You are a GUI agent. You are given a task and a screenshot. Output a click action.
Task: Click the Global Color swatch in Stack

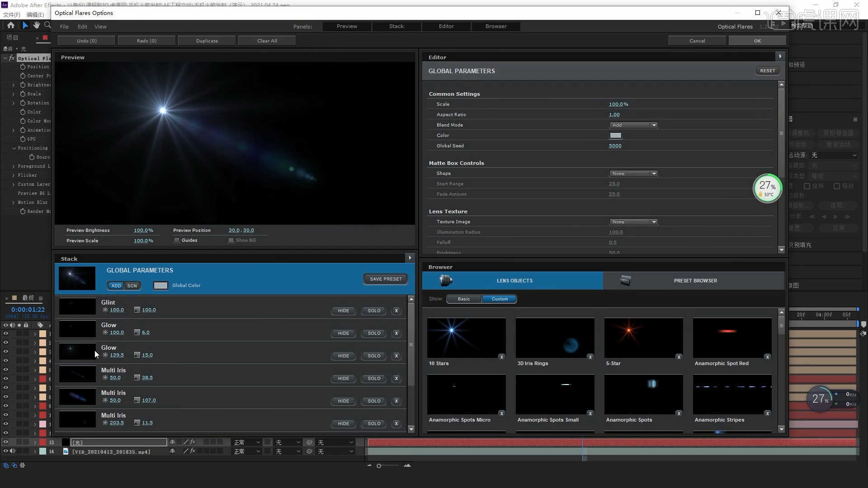160,286
